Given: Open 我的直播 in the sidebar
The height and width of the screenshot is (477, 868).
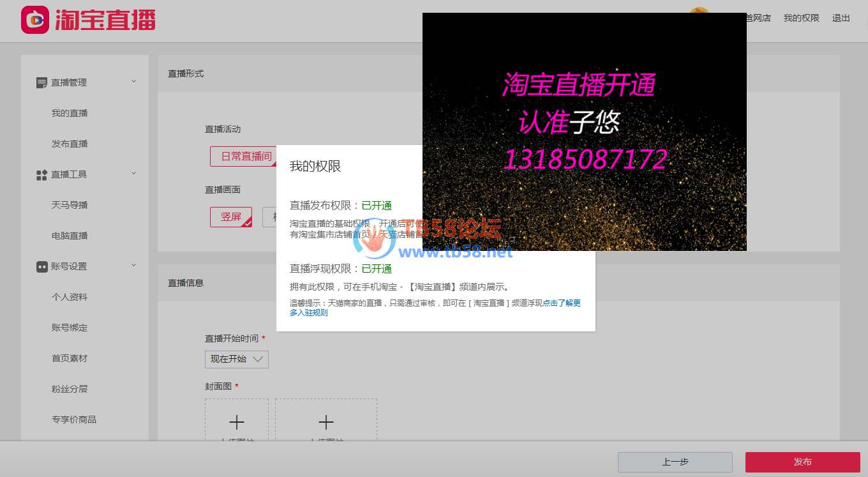Looking at the screenshot, I should (70, 113).
